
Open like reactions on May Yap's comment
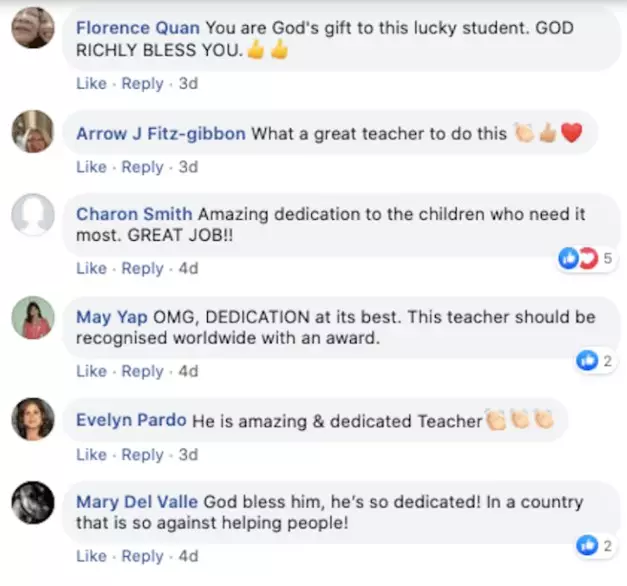pyautogui.click(x=595, y=361)
